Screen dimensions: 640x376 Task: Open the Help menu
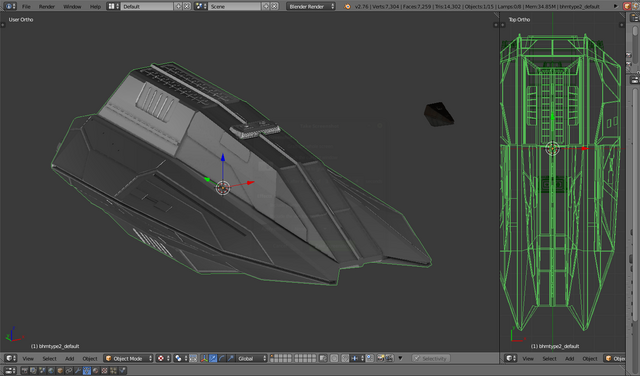pyautogui.click(x=95, y=7)
